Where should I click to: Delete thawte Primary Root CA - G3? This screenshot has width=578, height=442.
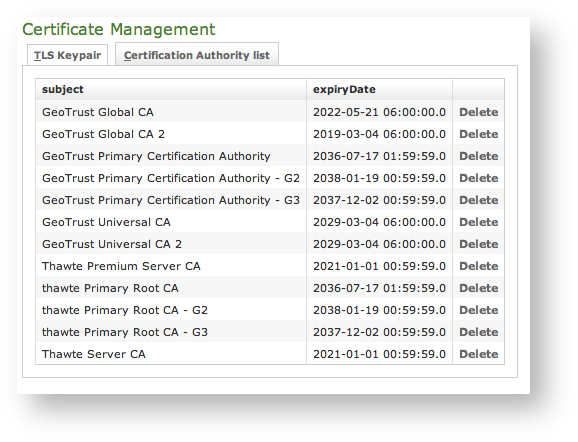[x=478, y=332]
